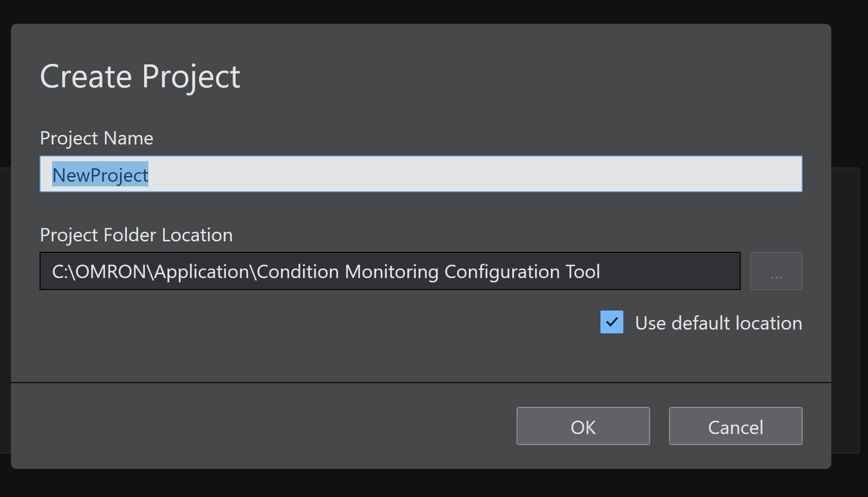Screen dimensions: 868x497
Task: Click the divider line above the OK button
Action: coord(421,382)
